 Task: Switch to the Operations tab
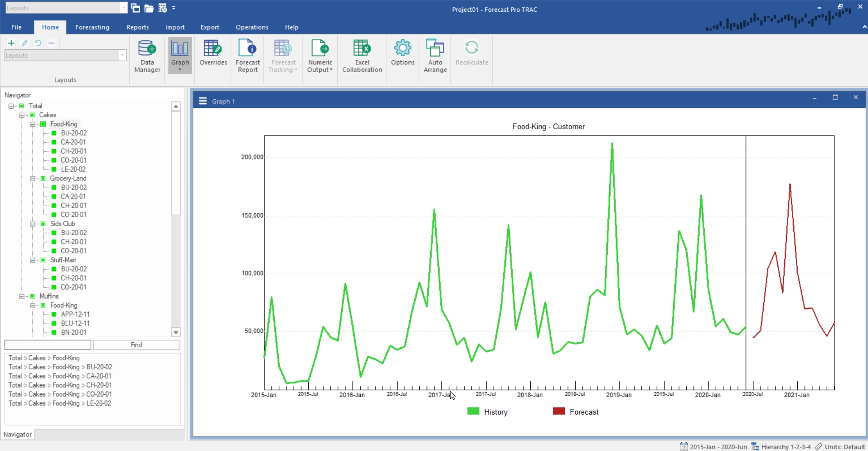[x=252, y=27]
